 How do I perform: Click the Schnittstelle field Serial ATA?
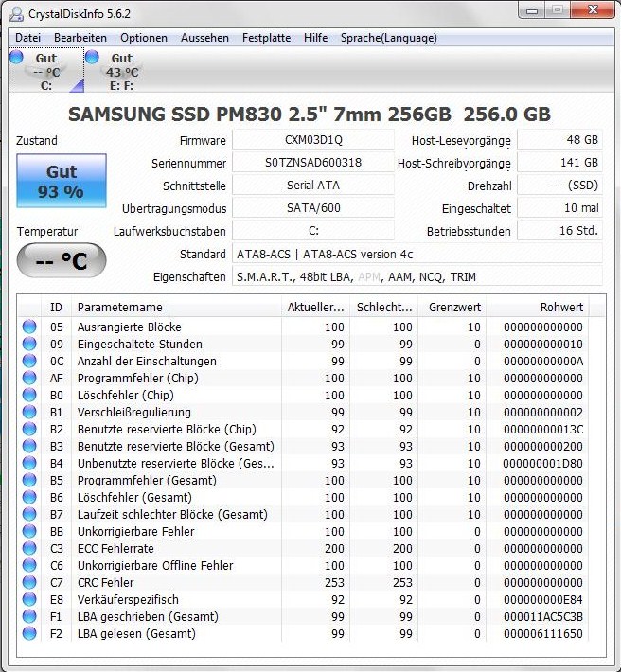pos(313,186)
